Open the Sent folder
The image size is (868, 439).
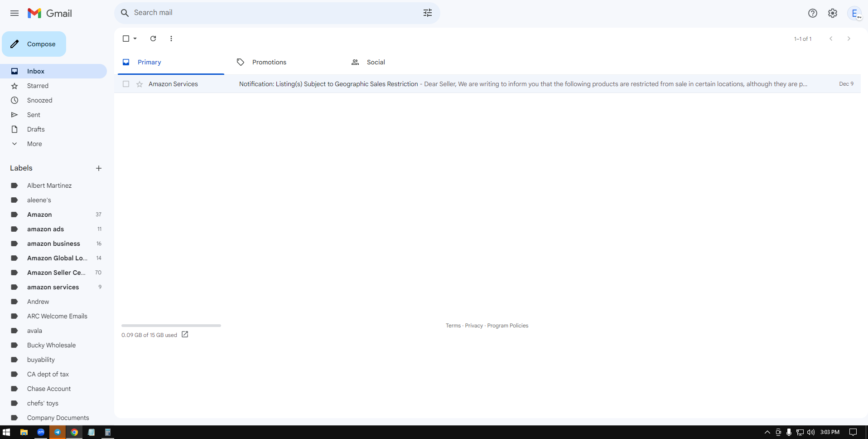(53, 115)
